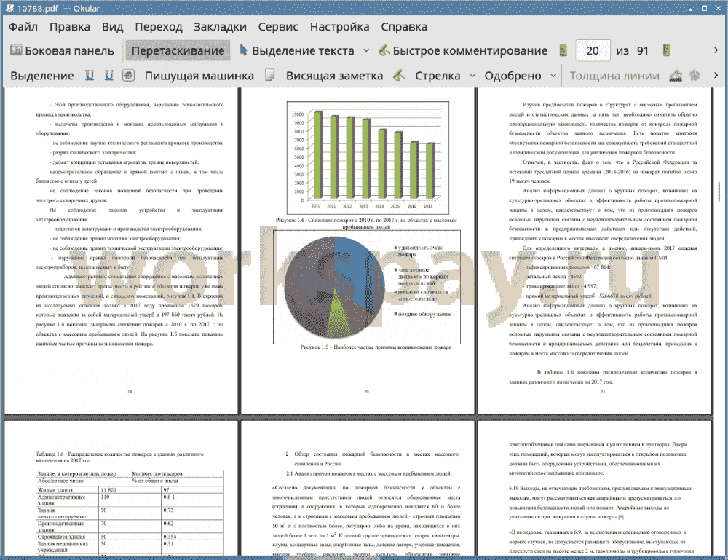
Task: Expand the Одобрено stamps dropdown
Action: (553, 75)
